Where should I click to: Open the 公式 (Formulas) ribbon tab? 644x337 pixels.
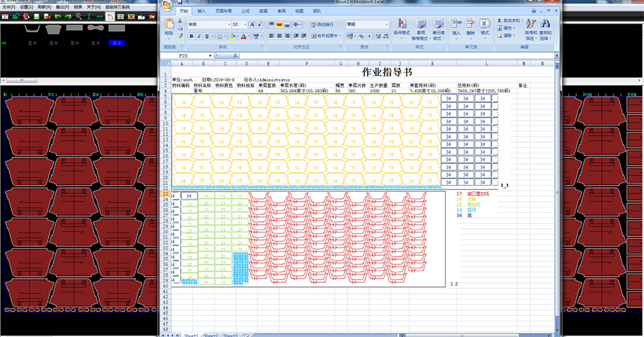[246, 12]
